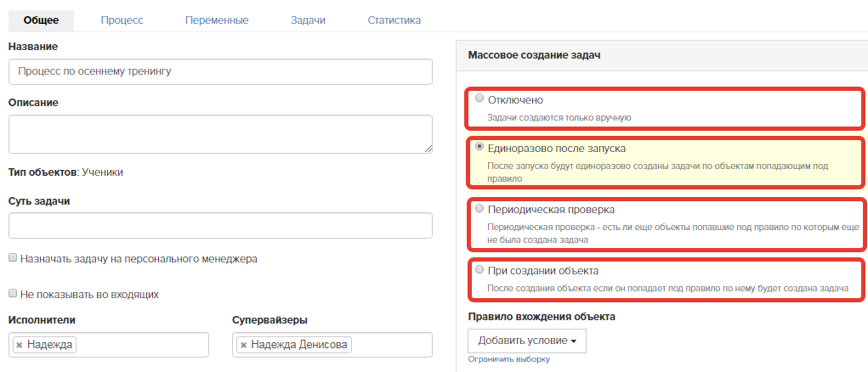The height and width of the screenshot is (372, 868).
Task: Choose При создании объекта radio option
Action: (479, 270)
